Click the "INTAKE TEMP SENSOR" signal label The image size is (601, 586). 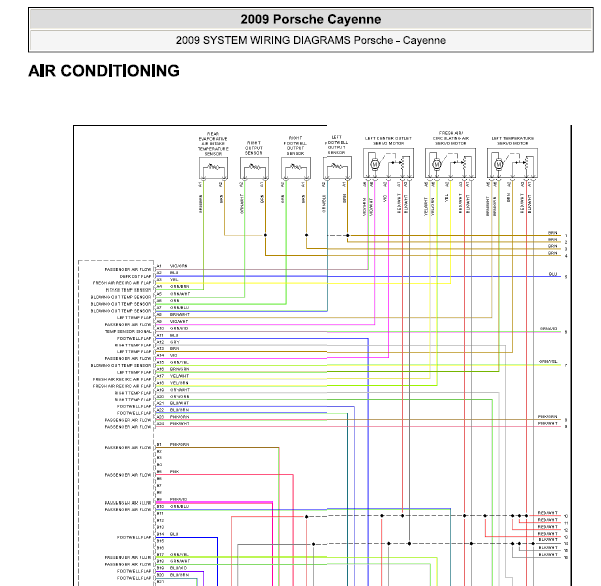click(x=128, y=290)
